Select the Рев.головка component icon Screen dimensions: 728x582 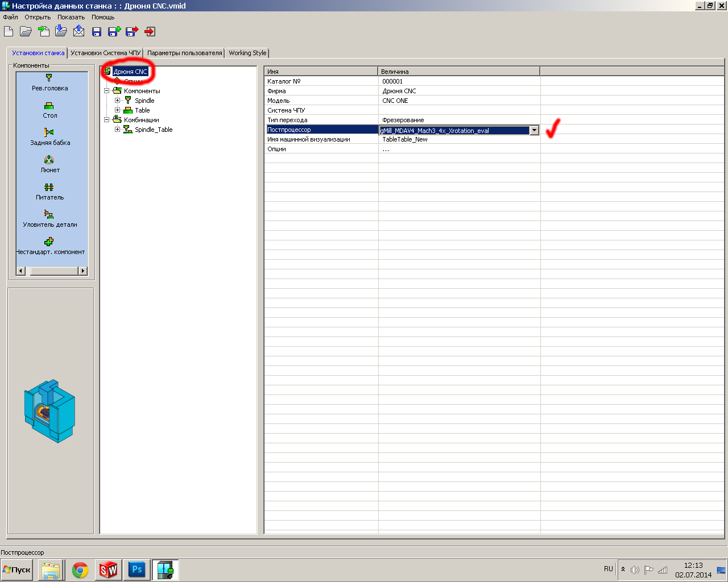click(49, 78)
